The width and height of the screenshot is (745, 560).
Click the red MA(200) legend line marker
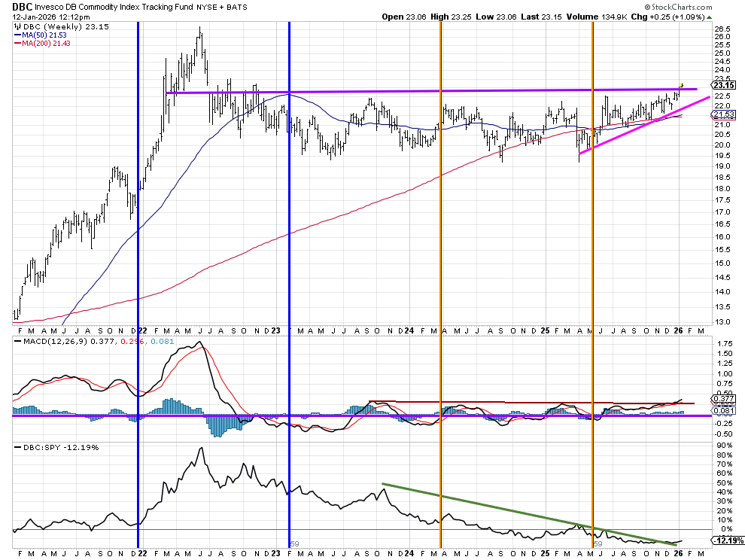pyautogui.click(x=17, y=43)
